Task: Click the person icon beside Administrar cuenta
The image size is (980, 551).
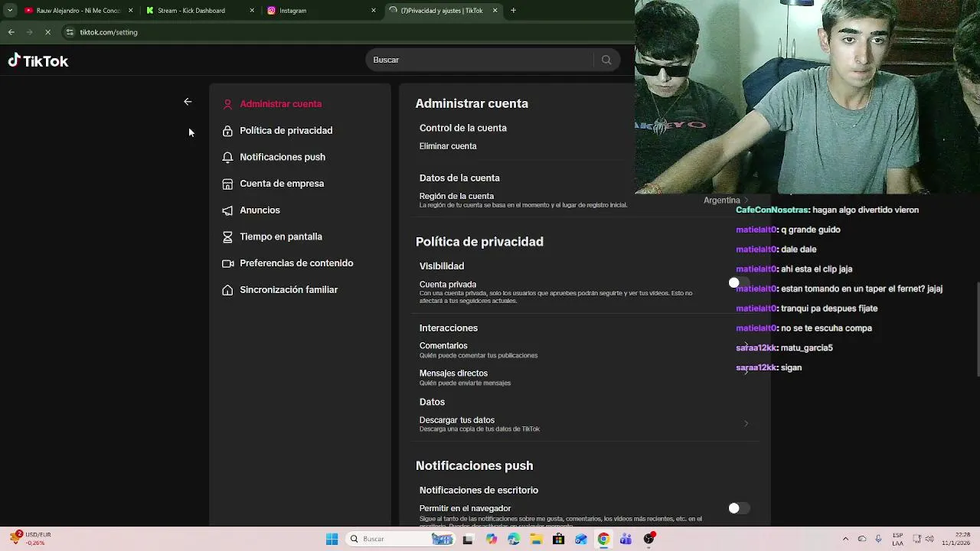Action: click(227, 104)
